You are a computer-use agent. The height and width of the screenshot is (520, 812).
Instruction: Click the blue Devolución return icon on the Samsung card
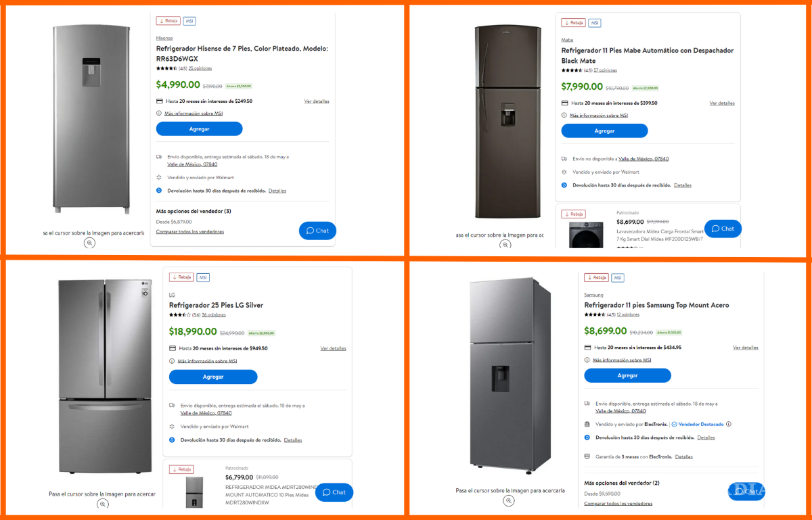tap(586, 438)
